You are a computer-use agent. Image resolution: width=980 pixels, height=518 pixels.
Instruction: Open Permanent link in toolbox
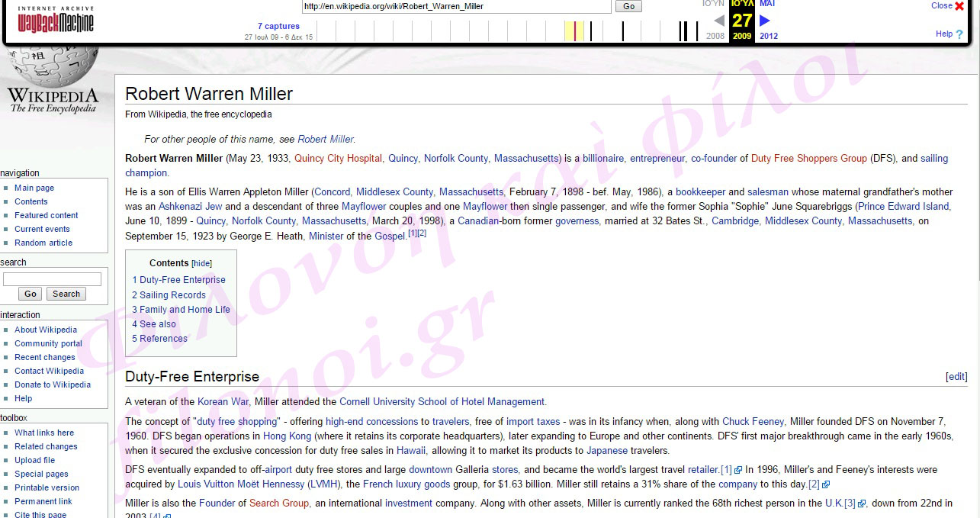point(43,501)
